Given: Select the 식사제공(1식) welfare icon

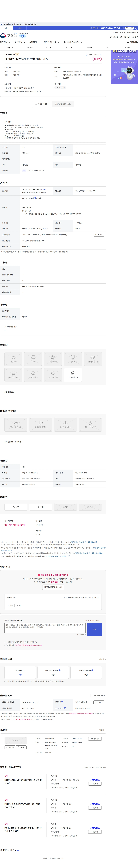Looking at the screenshot, I should (x=73, y=375).
